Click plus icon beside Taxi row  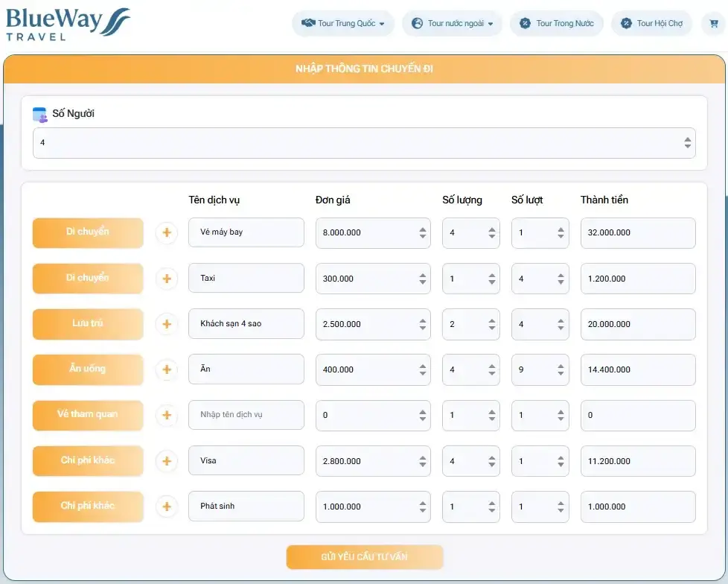pos(167,279)
